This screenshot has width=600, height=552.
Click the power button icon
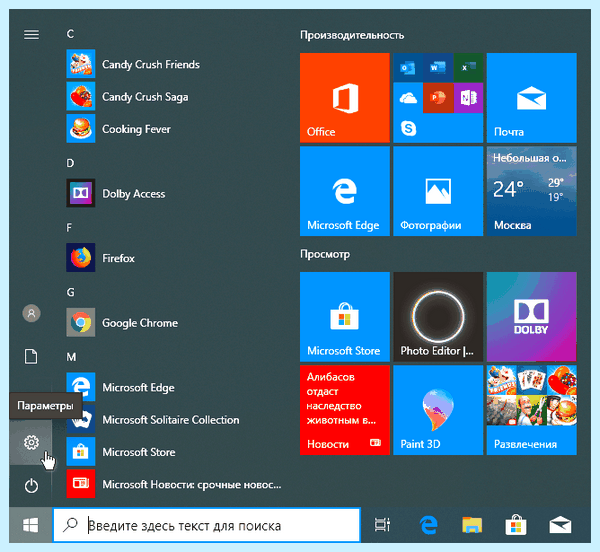(31, 486)
